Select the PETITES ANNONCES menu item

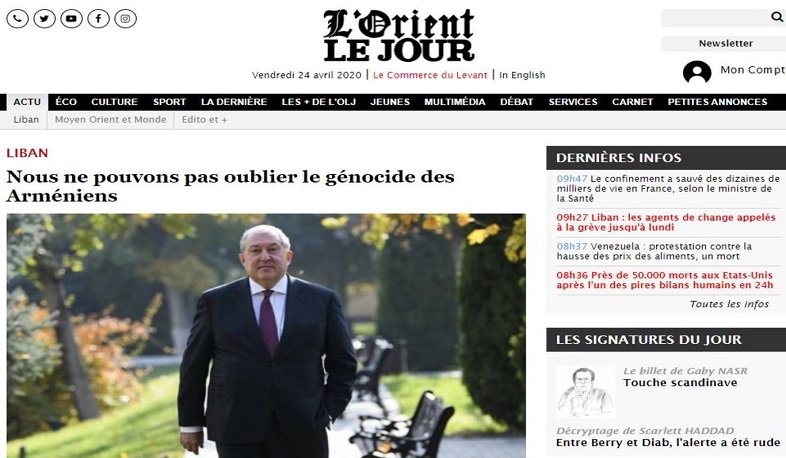(x=717, y=102)
